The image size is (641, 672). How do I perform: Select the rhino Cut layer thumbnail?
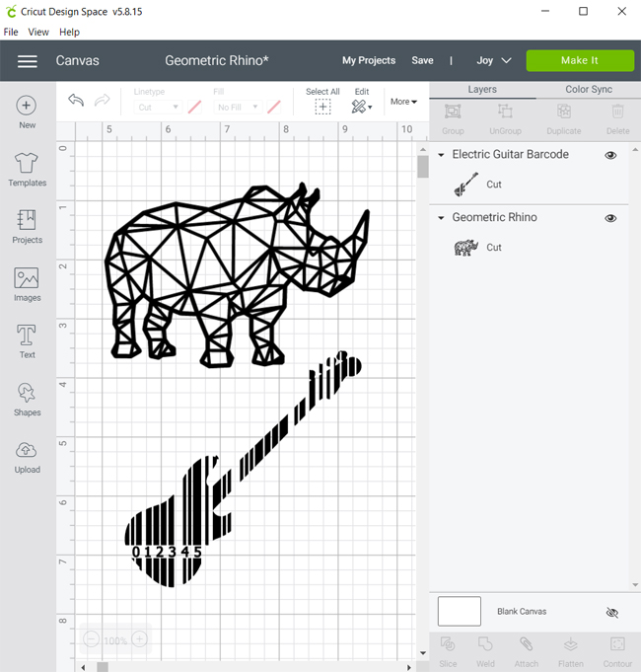[465, 248]
